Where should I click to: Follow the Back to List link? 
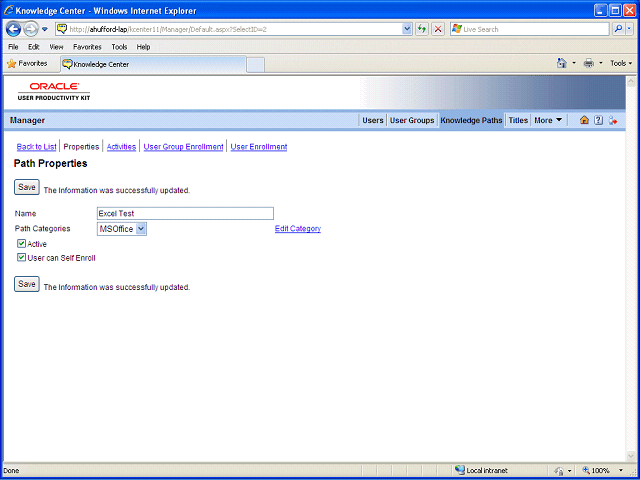pos(36,147)
